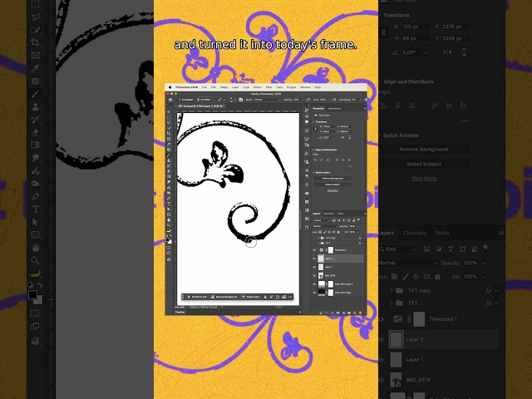The height and width of the screenshot is (399, 532).
Task: Select the Type tool in the center window toolbar
Action: (169, 203)
